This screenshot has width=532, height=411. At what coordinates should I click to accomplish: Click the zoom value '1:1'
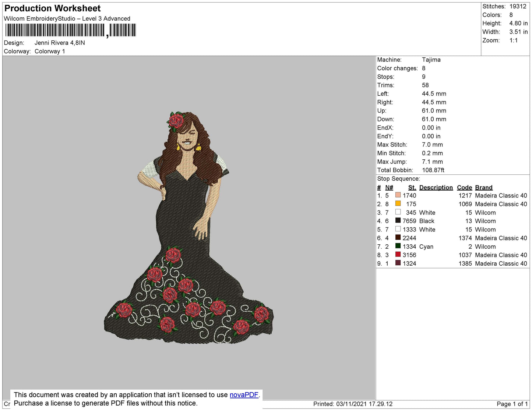click(514, 40)
